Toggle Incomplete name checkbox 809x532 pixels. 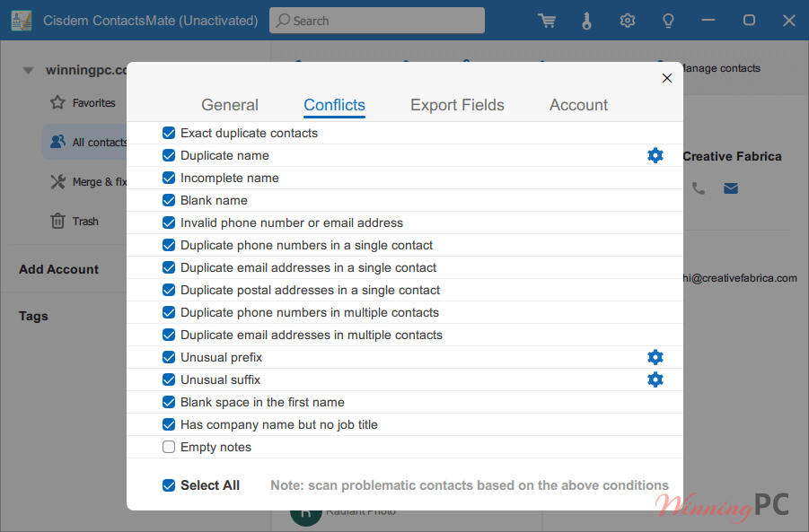(x=169, y=178)
